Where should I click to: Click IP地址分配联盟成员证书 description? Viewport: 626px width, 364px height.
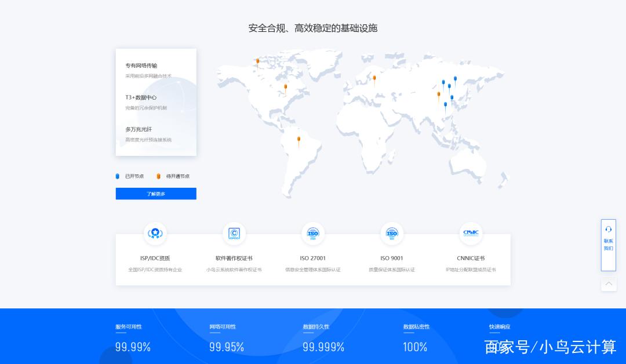click(471, 270)
